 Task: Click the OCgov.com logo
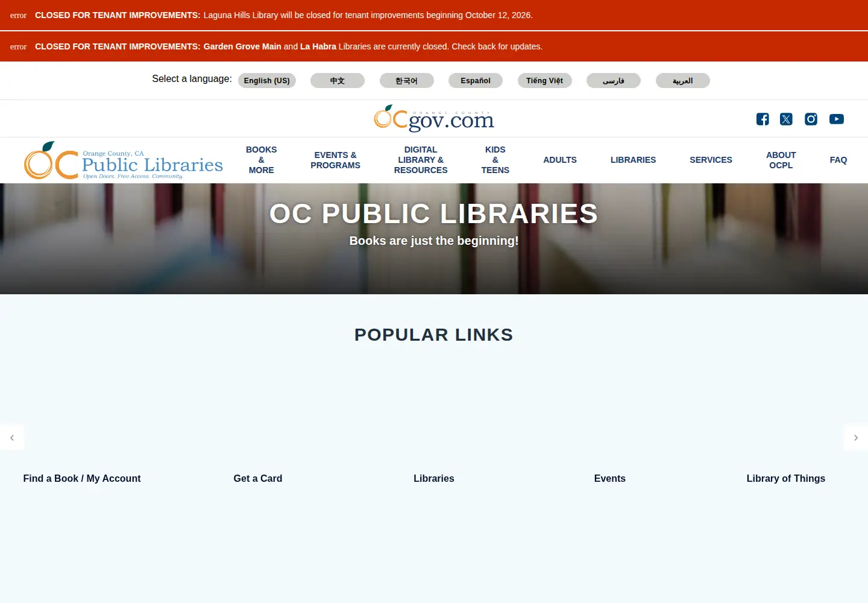434,118
